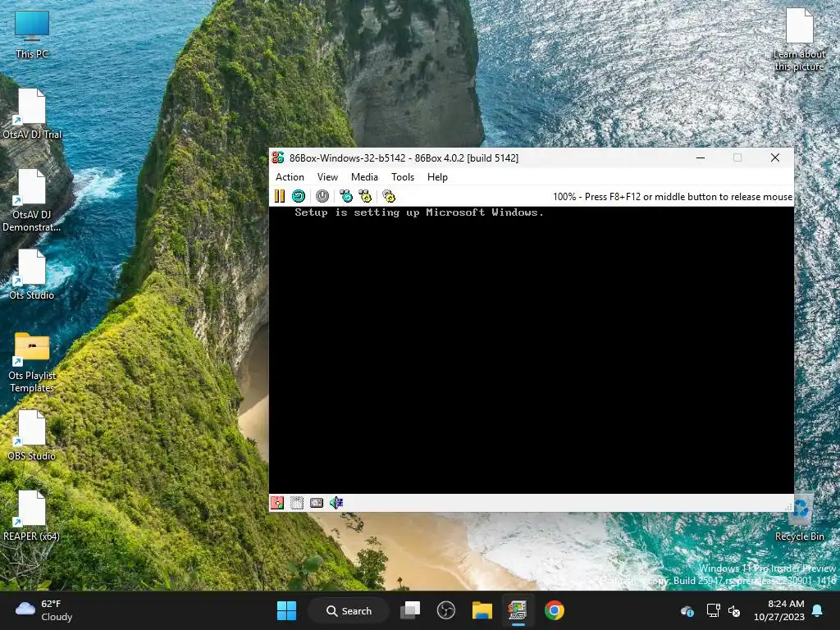This screenshot has height=630, width=840.
Task: Open the View menu
Action: (327, 177)
